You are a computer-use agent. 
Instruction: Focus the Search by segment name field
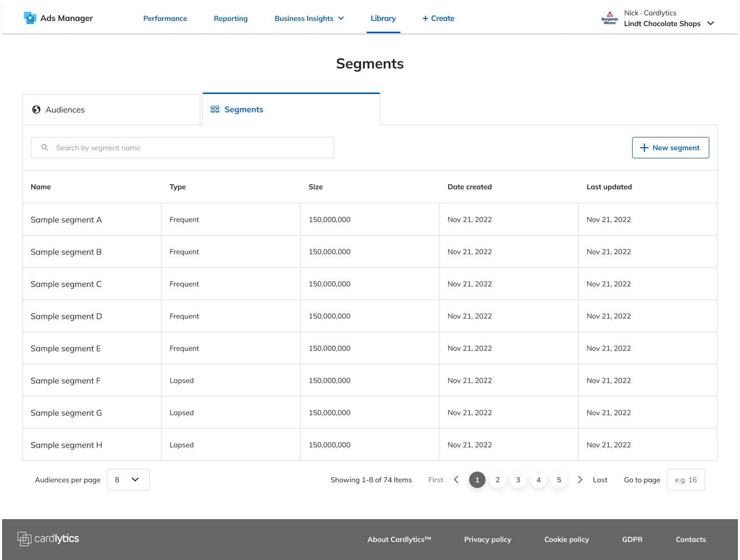(182, 148)
